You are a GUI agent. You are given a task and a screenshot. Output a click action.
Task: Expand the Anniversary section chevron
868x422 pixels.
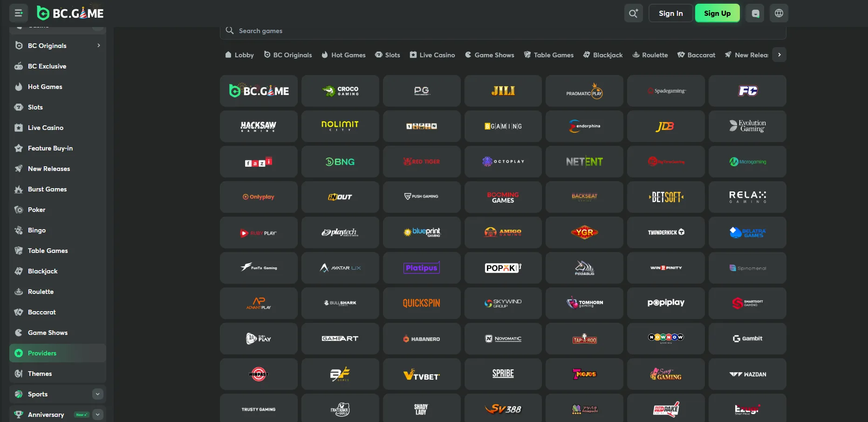[x=98, y=415]
